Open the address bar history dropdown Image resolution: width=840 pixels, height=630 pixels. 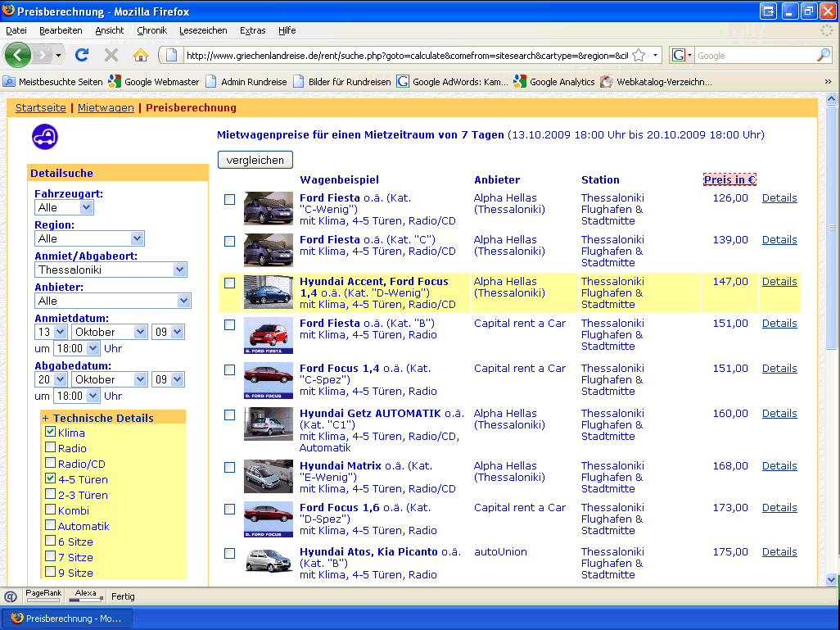655,55
